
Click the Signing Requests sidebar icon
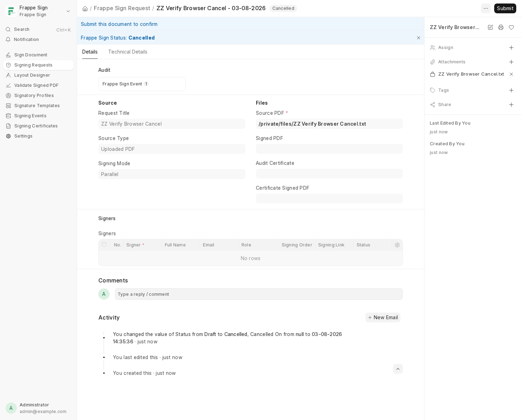click(8, 65)
